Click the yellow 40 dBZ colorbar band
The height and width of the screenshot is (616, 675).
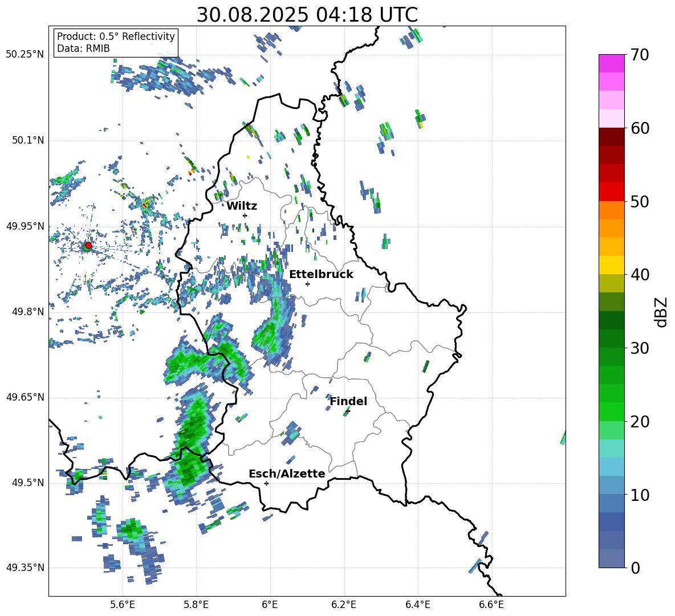tap(611, 265)
